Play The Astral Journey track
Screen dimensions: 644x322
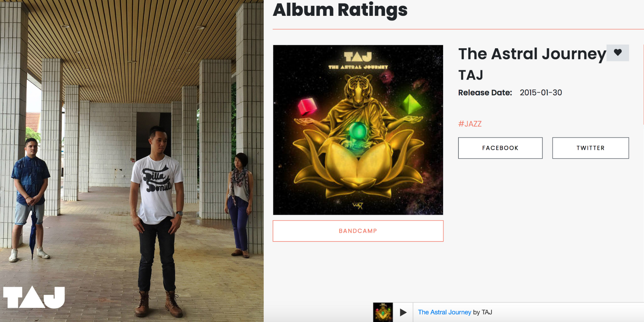403,312
